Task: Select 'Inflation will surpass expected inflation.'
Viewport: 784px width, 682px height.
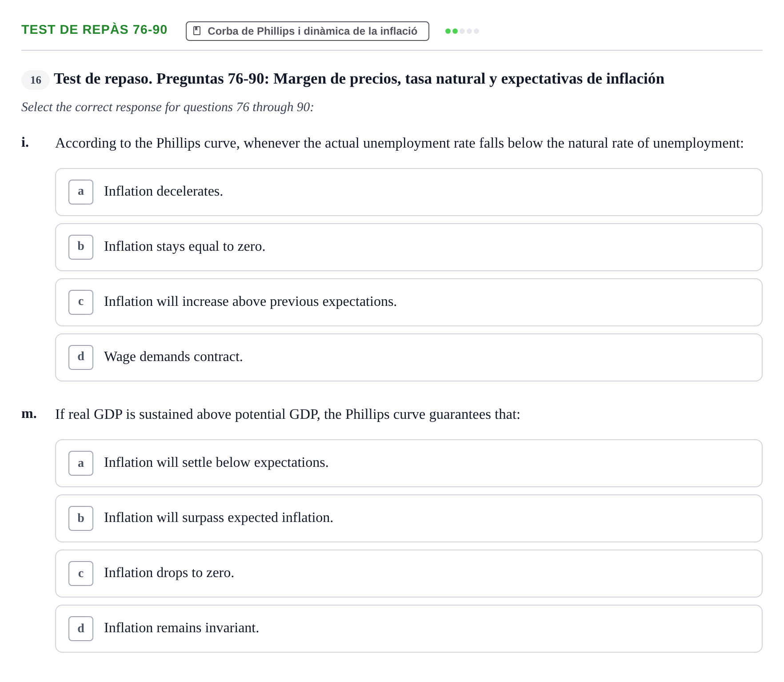Action: pyautogui.click(x=408, y=518)
